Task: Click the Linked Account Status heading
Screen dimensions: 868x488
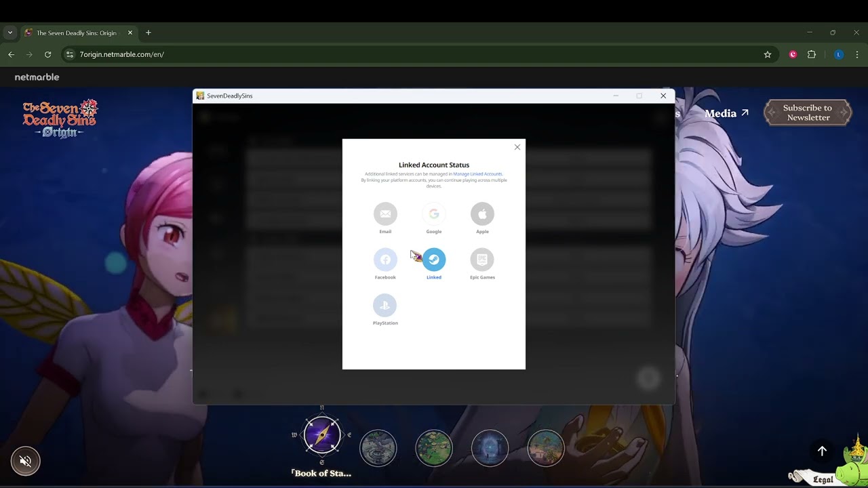Action: click(434, 165)
